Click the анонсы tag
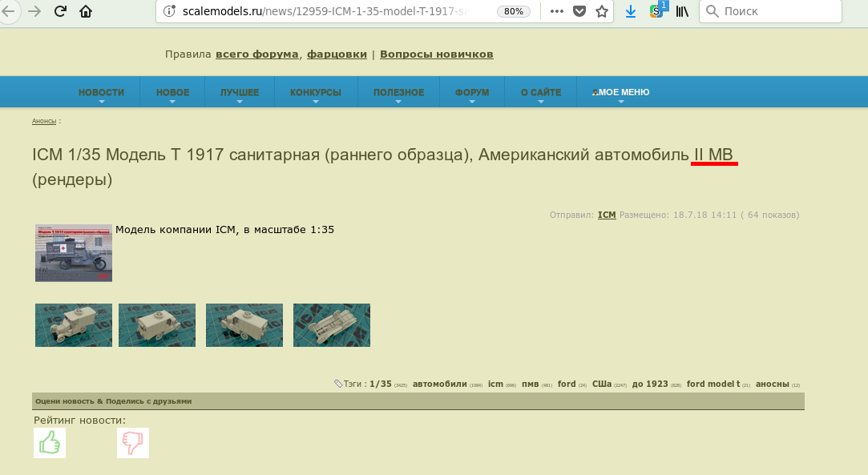The height and width of the screenshot is (475, 868). pyautogui.click(x=773, y=384)
